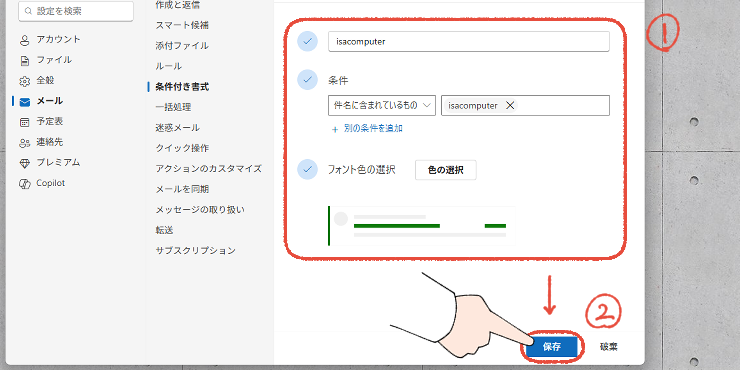This screenshot has width=740, height=370.
Task: Open Copilot settings category
Action: coord(50,183)
